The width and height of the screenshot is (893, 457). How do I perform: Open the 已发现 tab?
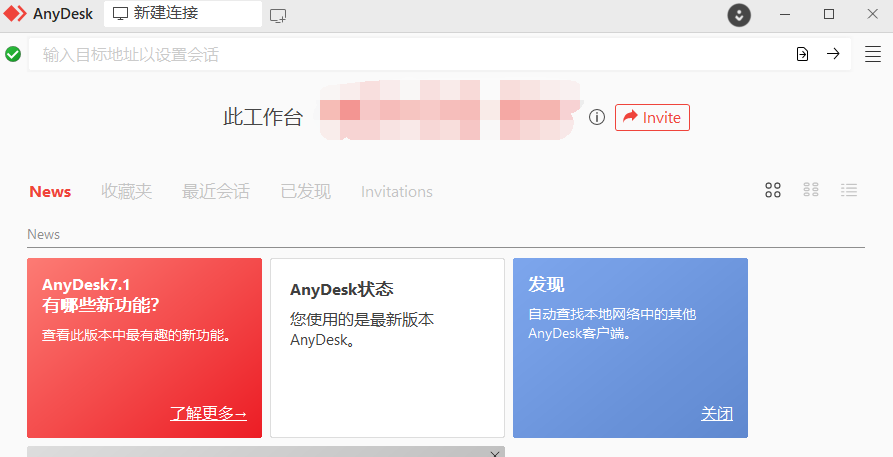tap(306, 191)
